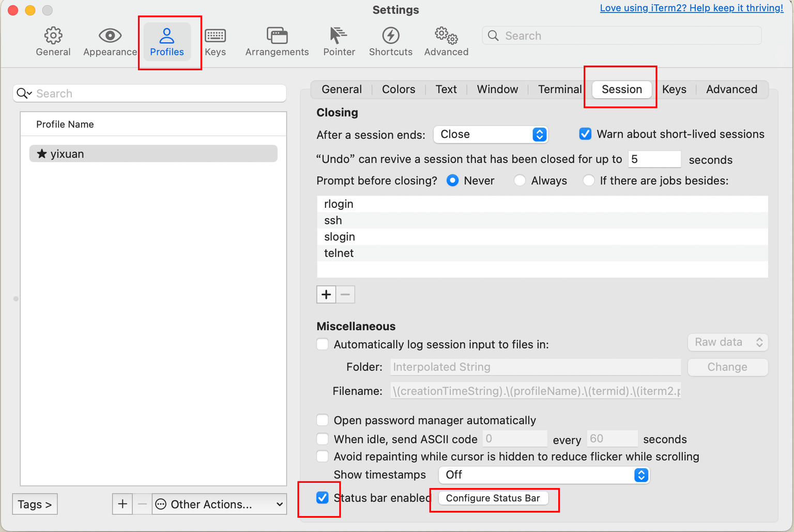Open the Arrangements settings icon
Screen dimensions: 794x532
(x=277, y=36)
